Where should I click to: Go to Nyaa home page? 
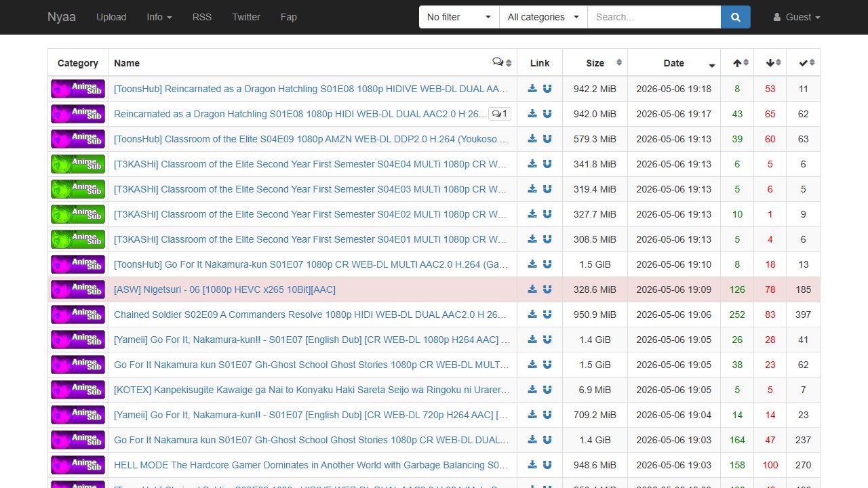click(62, 17)
